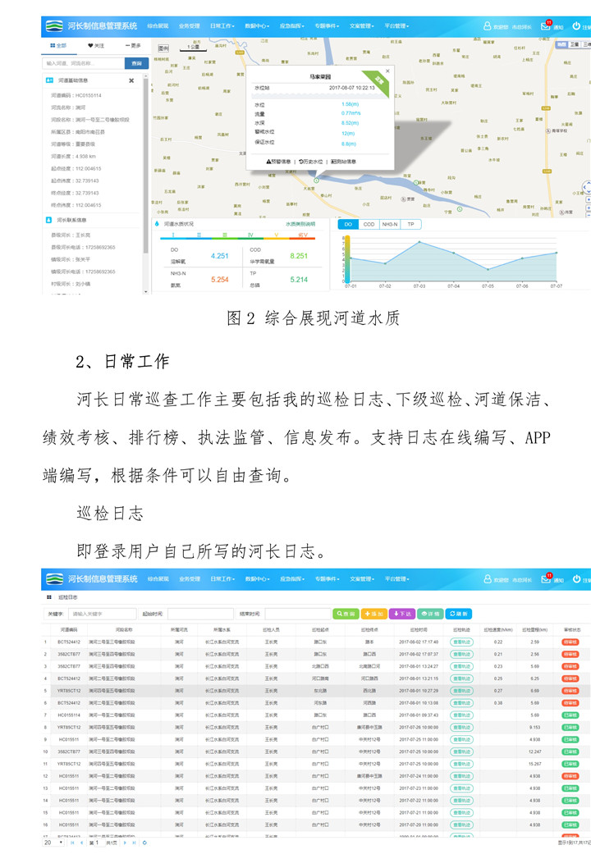Open 应急指挥 dropdown in upper navigation bar
Image resolution: width=591 pixels, height=868 pixels.
coord(292,26)
